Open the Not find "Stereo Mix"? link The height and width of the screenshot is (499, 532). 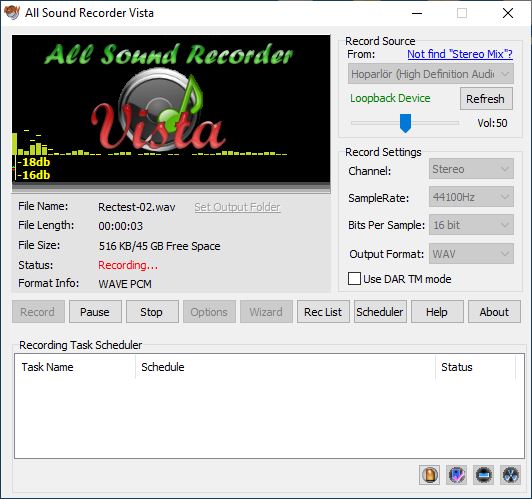tap(460, 54)
